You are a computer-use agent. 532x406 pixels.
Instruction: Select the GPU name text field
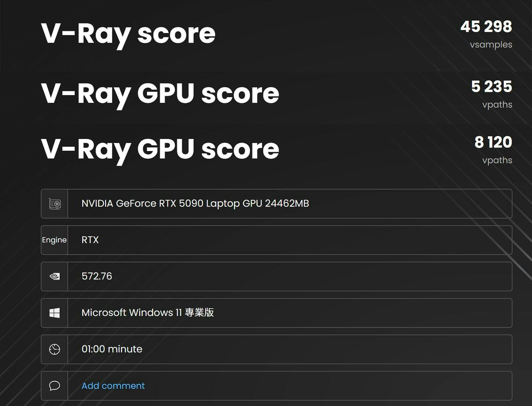coord(290,204)
